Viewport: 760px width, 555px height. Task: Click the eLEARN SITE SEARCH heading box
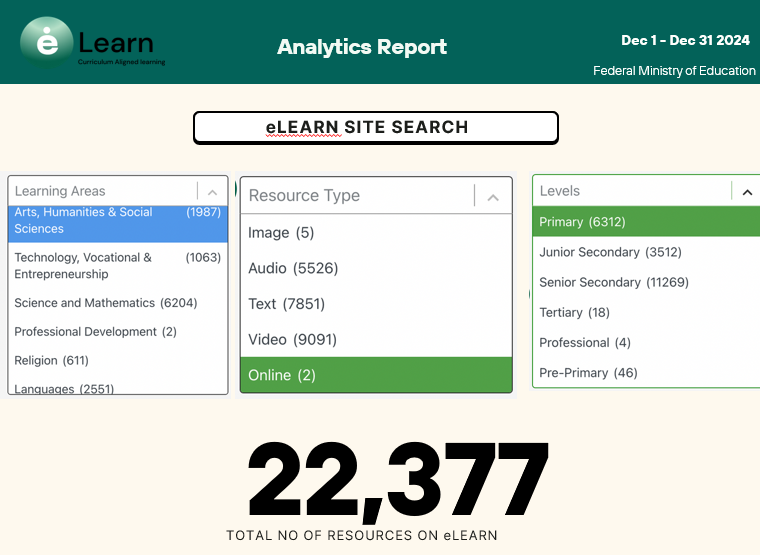[x=376, y=127]
